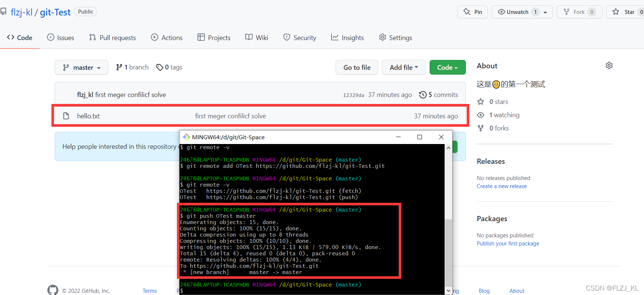The height and width of the screenshot is (295, 644).
Task: Open the About settings gear icon
Action: pyautogui.click(x=609, y=65)
